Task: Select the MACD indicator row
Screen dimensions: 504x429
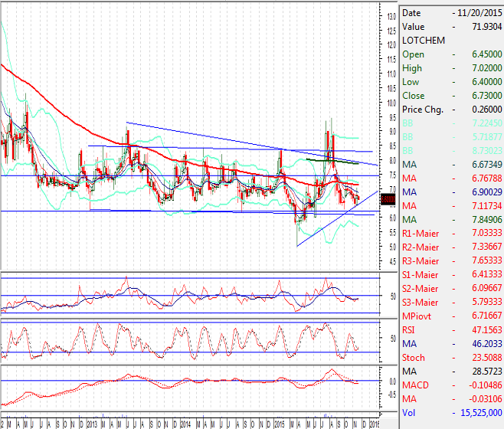Action: (450, 385)
